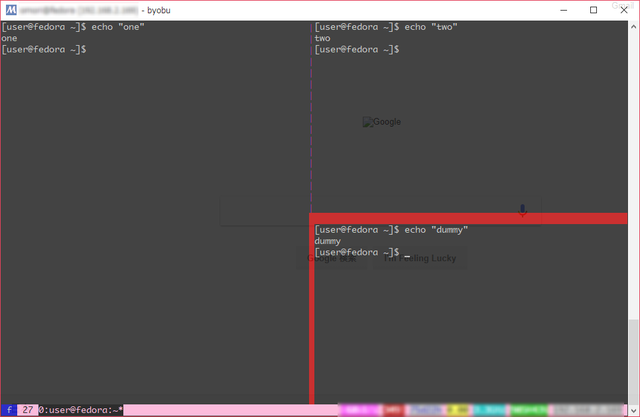Maximize the byobu terminal window
640x417 pixels.
(593, 10)
